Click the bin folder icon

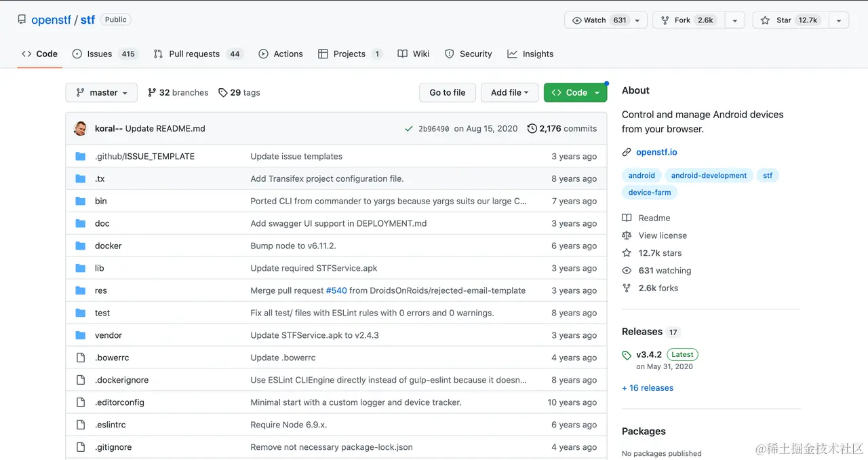coord(81,201)
